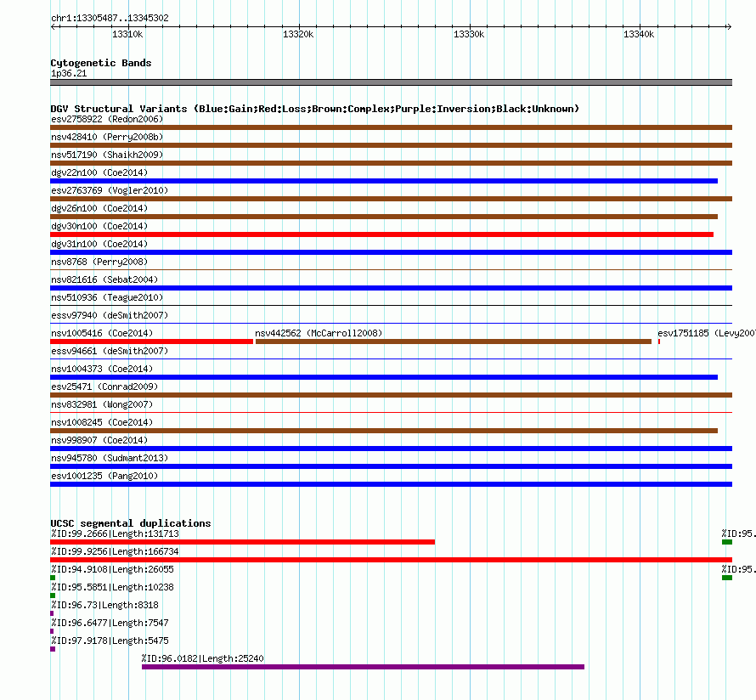Viewport: 756px width, 700px height.
Task: Click nsv821616 (Sebat2004) variant label
Action: [104, 279]
